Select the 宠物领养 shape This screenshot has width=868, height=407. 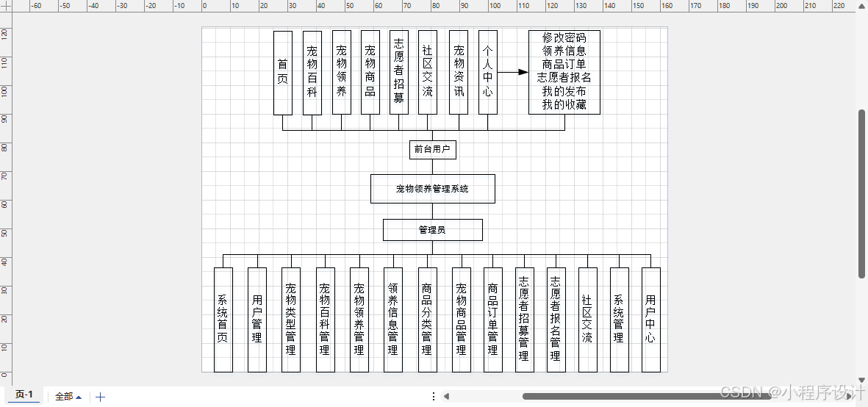coord(342,73)
